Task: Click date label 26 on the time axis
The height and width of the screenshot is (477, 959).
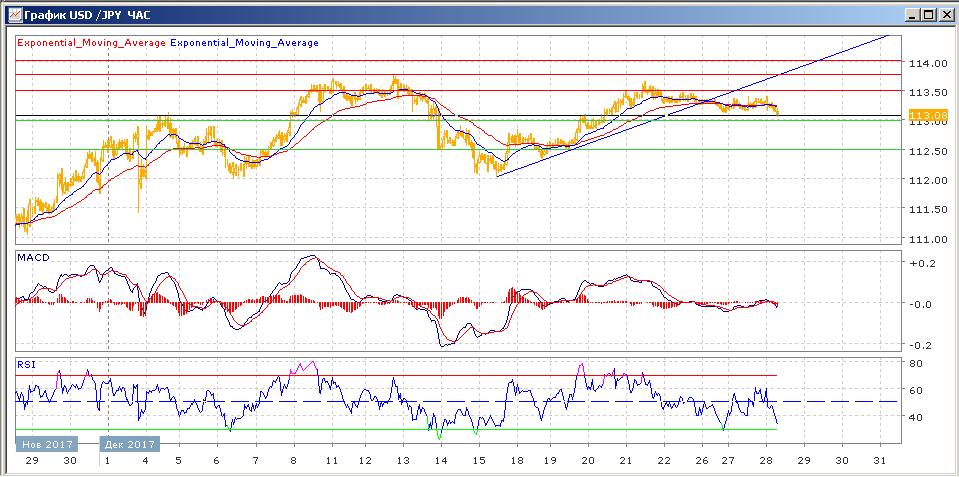Action: click(702, 460)
